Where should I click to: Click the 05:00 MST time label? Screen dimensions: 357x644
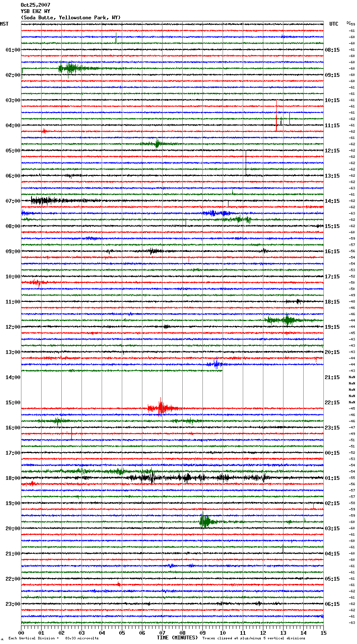(x=13, y=151)
